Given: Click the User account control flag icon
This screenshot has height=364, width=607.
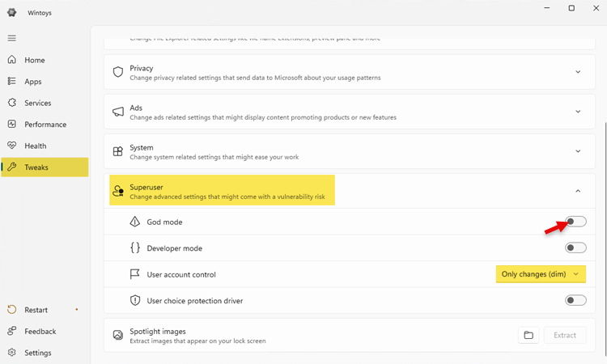Looking at the screenshot, I should (x=135, y=274).
